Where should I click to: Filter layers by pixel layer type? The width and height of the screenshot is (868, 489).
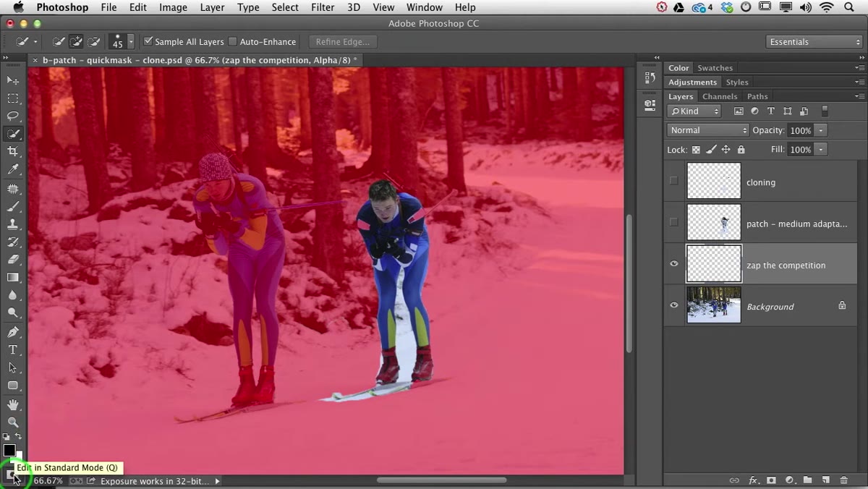coord(739,111)
